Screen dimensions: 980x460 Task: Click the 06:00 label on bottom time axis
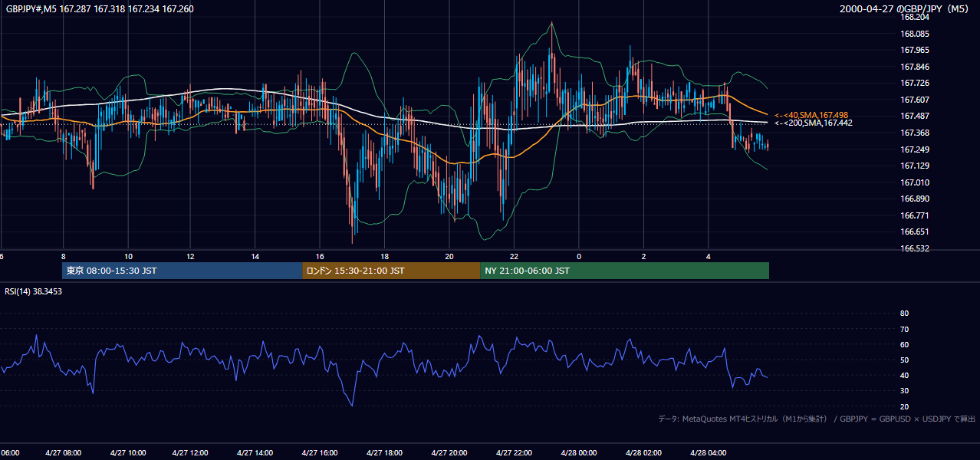coord(11,452)
